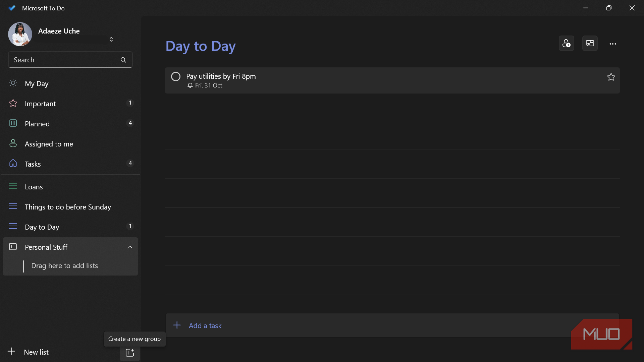Viewport: 644px width, 362px height.
Task: Click the Pay utilities by Fri 8pm title
Action: (221, 76)
